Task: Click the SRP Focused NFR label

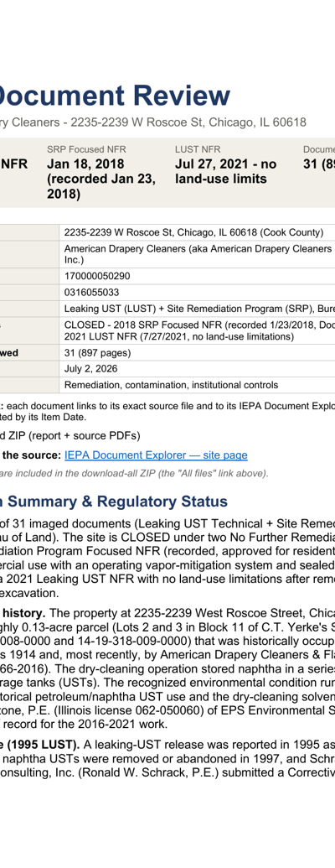Action: coord(86,149)
